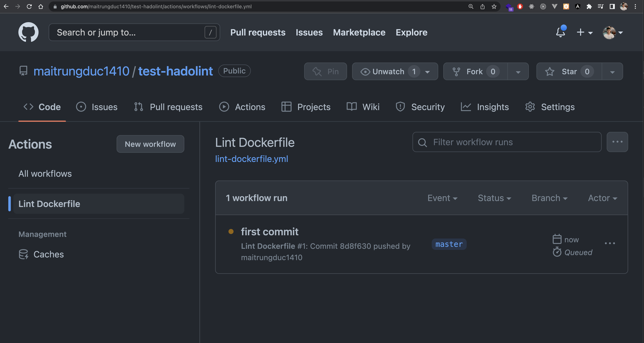Image resolution: width=644 pixels, height=343 pixels.
Task: Focus the Filter workflow runs field
Action: pos(511,142)
